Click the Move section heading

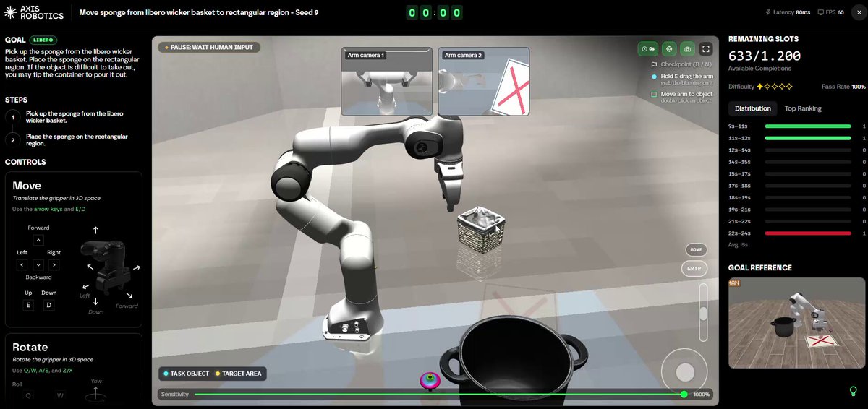pyautogui.click(x=27, y=186)
